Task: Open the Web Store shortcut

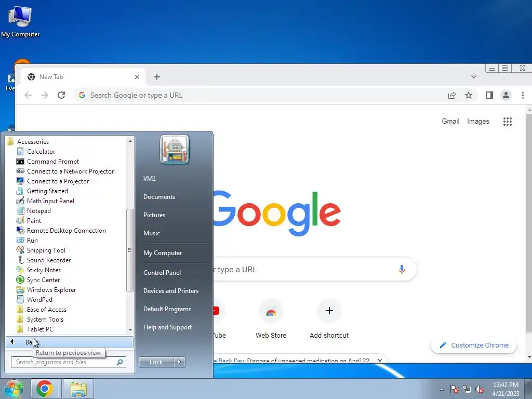Action: tap(271, 319)
